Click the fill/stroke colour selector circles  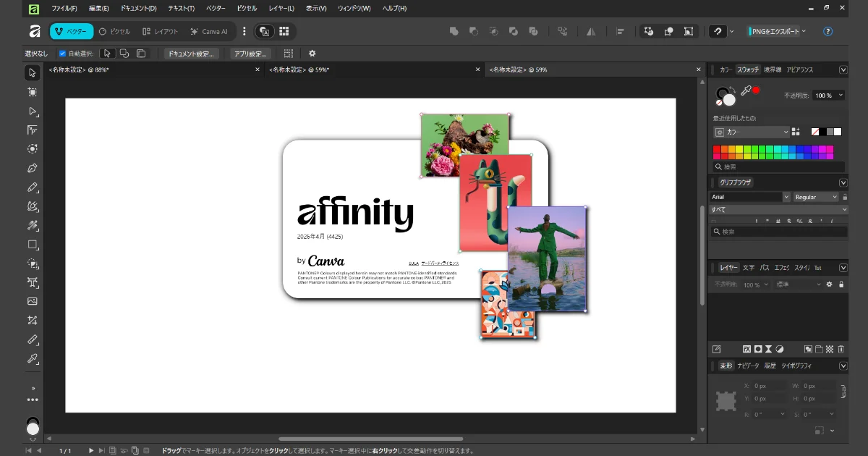pos(724,95)
